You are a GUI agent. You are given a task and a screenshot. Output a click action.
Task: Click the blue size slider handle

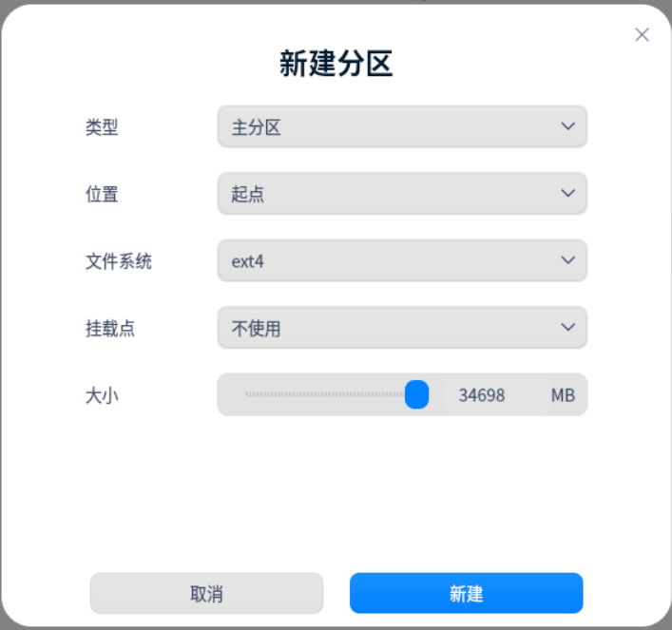[416, 394]
